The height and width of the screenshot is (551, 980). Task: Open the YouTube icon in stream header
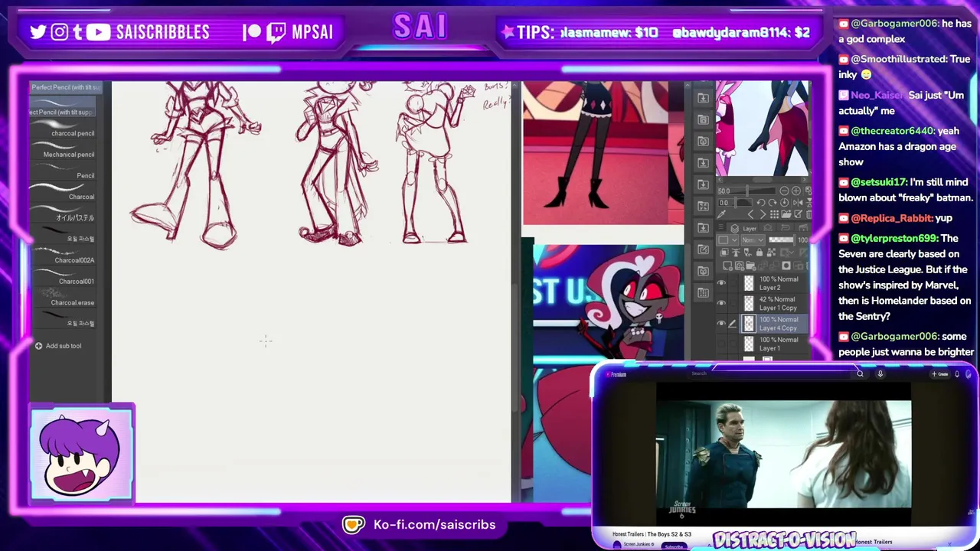pyautogui.click(x=98, y=31)
